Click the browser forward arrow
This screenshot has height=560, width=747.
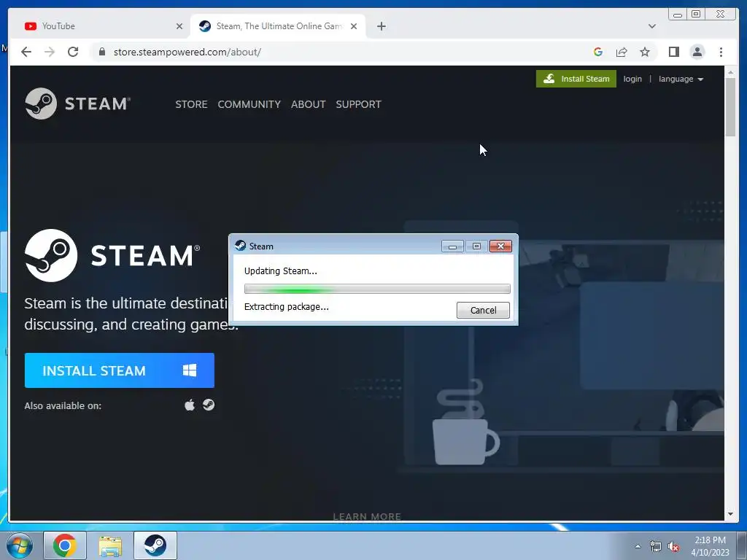pos(50,52)
